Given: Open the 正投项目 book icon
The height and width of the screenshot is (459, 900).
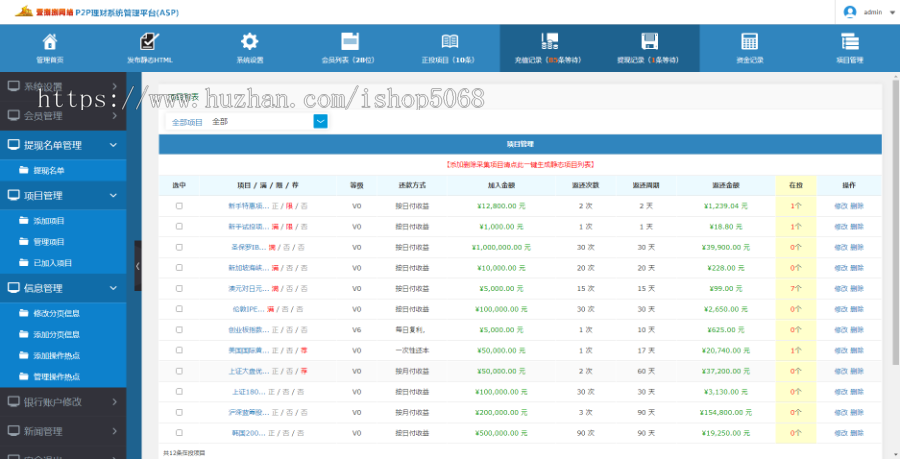Looking at the screenshot, I should pos(449,47).
